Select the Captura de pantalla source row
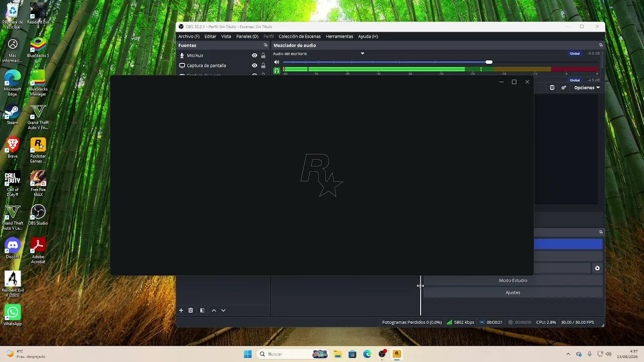644x362 pixels. [222, 65]
